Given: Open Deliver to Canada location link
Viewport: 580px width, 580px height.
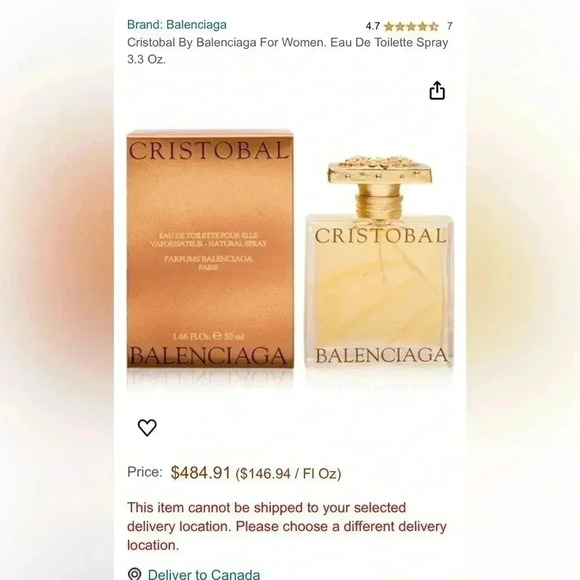Looking at the screenshot, I should tap(204, 574).
